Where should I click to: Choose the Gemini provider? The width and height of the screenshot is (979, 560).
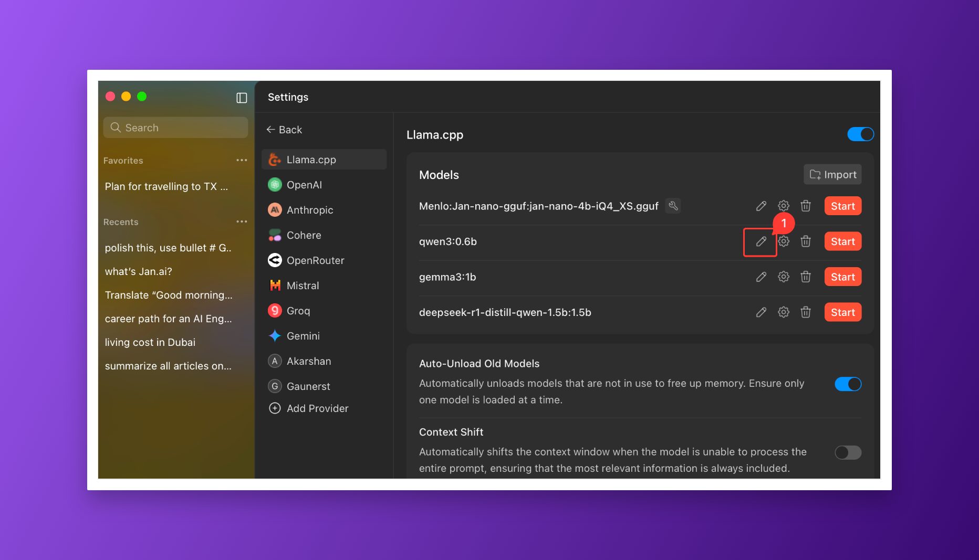[x=324, y=336]
